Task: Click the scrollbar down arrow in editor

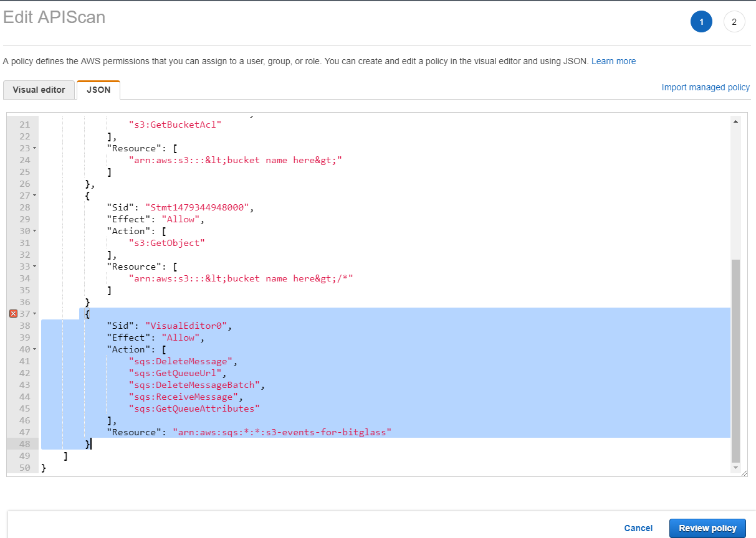Action: tap(736, 466)
